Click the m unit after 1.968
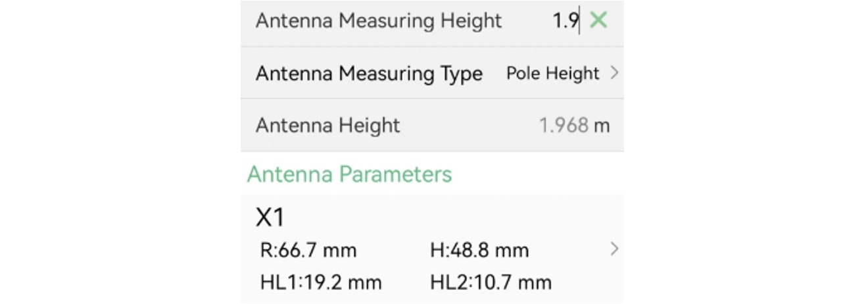 [x=602, y=126]
